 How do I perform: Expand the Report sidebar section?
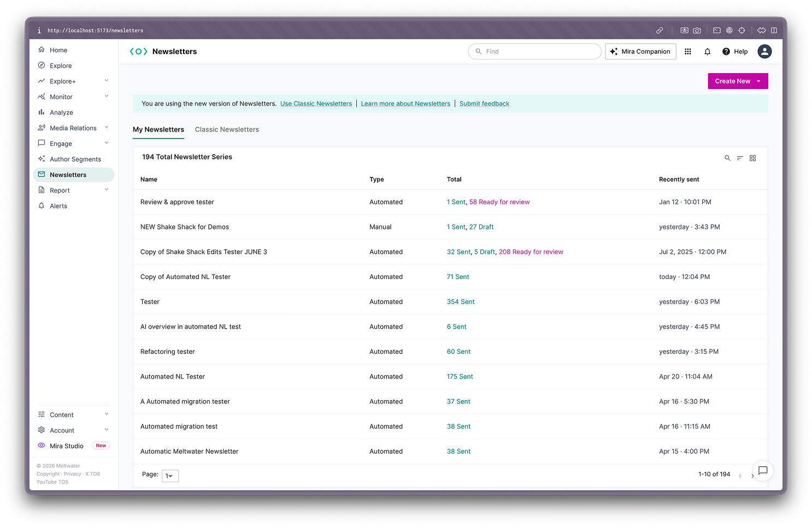click(107, 190)
